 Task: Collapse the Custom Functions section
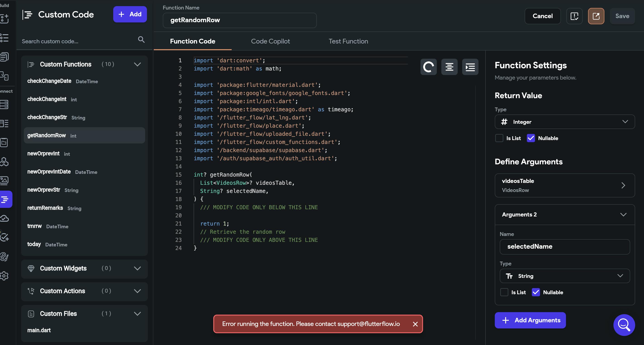pos(137,64)
